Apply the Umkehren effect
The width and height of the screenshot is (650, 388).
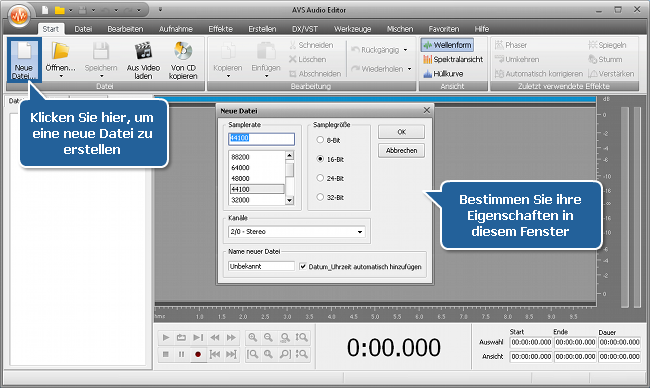pyautogui.click(x=517, y=59)
